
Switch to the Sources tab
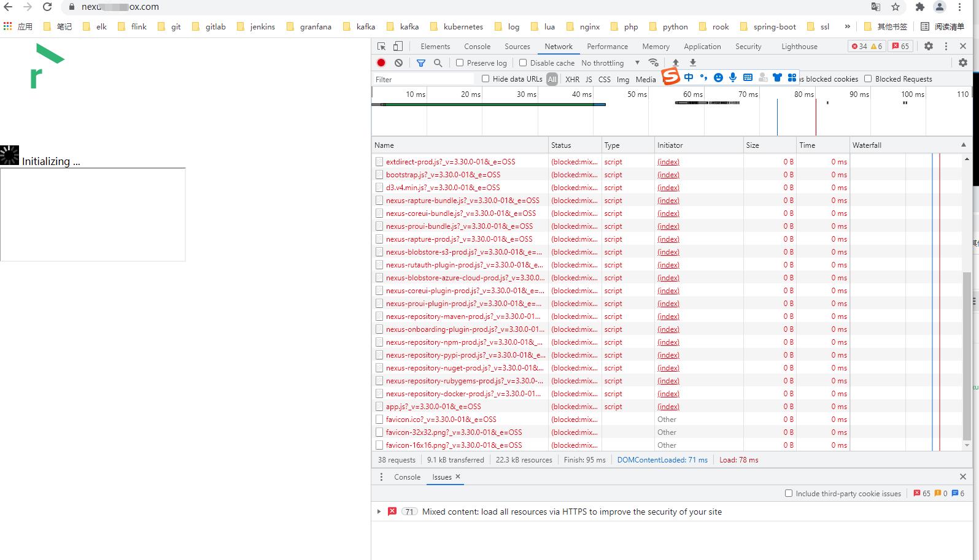coord(517,47)
